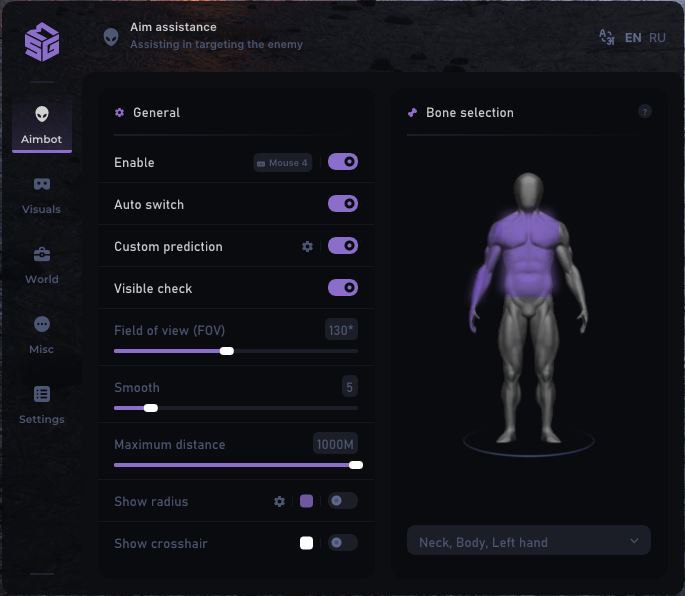685x596 pixels.
Task: Turn off the Enable toggle
Action: pos(343,162)
